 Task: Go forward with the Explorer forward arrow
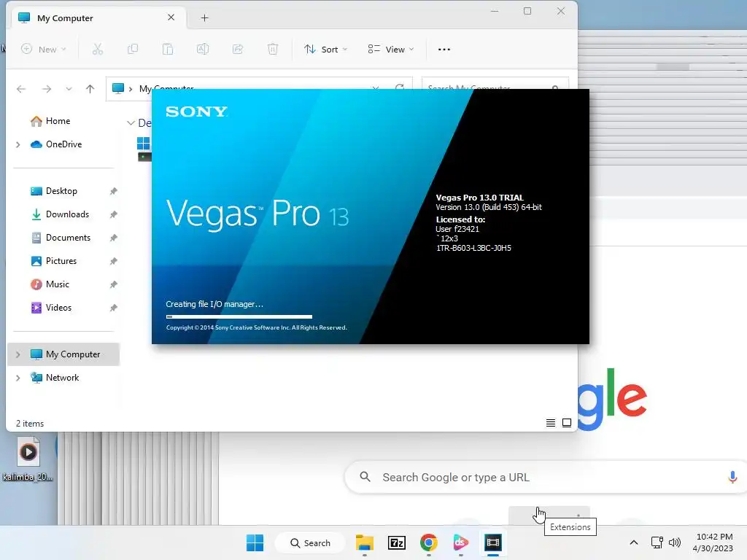point(46,89)
